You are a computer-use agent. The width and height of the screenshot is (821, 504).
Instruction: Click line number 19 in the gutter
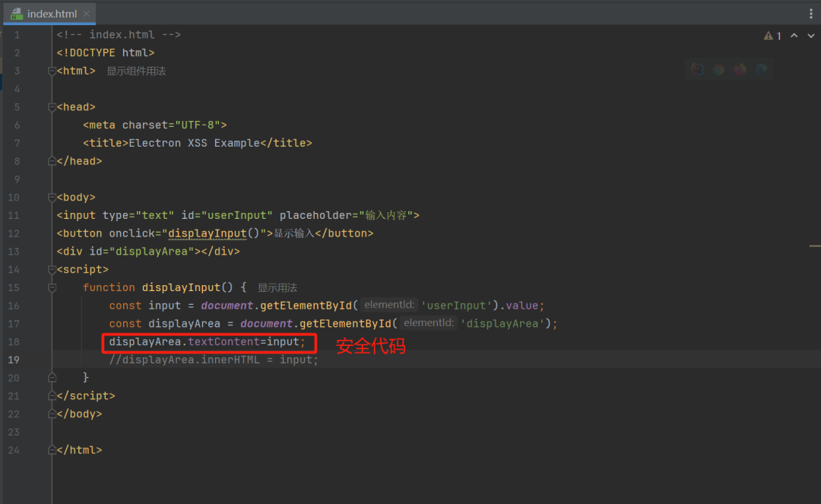[x=14, y=360]
